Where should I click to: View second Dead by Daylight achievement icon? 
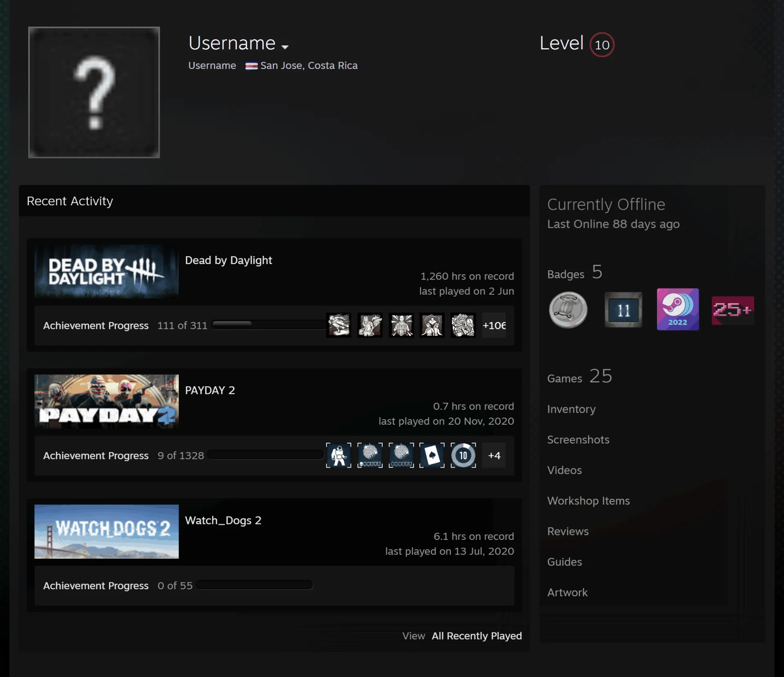click(x=370, y=325)
